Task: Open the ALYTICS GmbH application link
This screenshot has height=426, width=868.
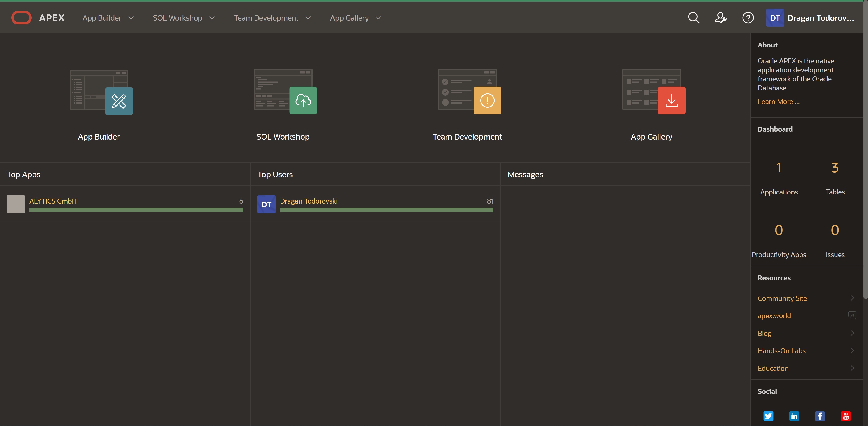Action: [53, 201]
